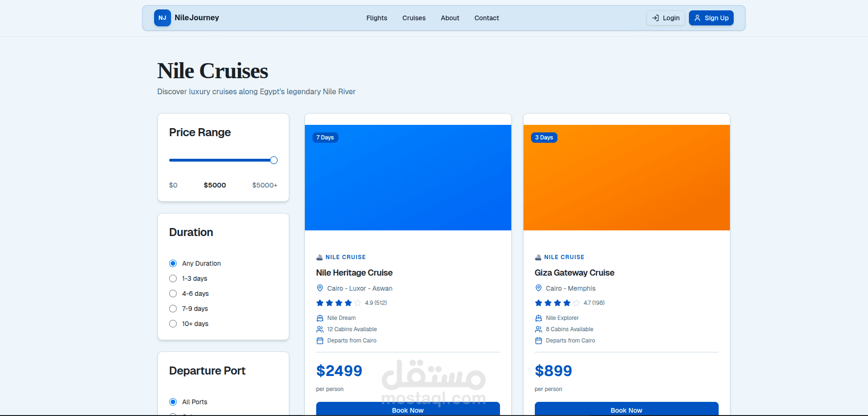The height and width of the screenshot is (416, 868).
Task: Click empty fifth star of Nile Heritage rating
Action: 358,303
